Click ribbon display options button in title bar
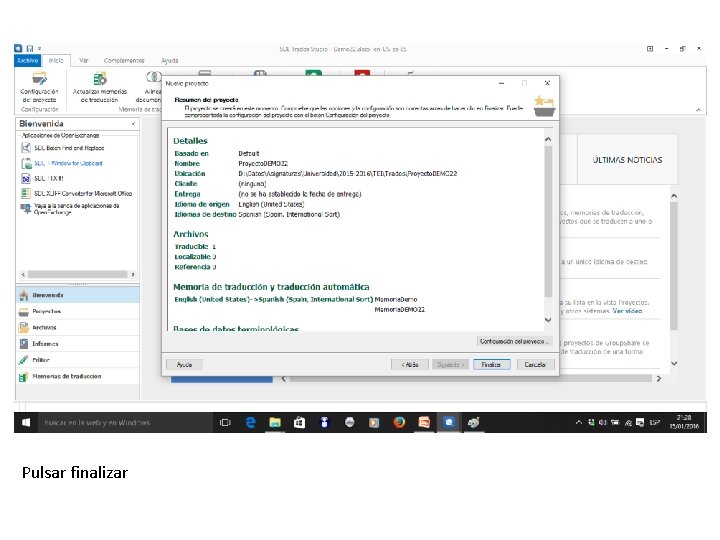The image size is (720, 540). point(650,48)
